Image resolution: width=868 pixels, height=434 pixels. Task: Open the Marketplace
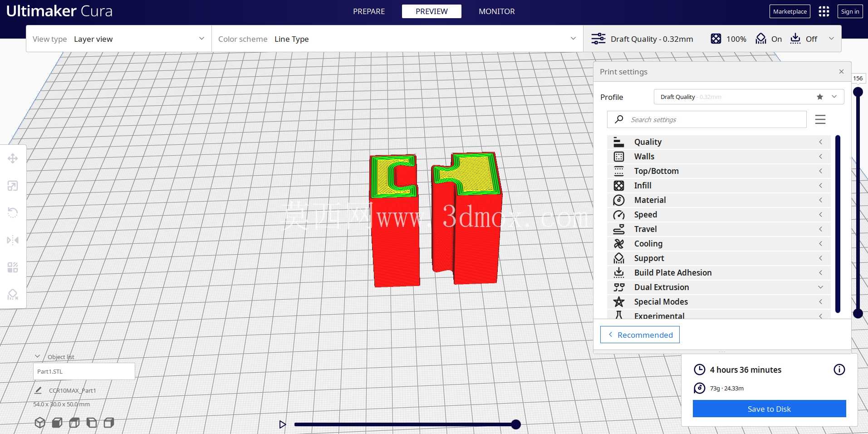tap(790, 11)
